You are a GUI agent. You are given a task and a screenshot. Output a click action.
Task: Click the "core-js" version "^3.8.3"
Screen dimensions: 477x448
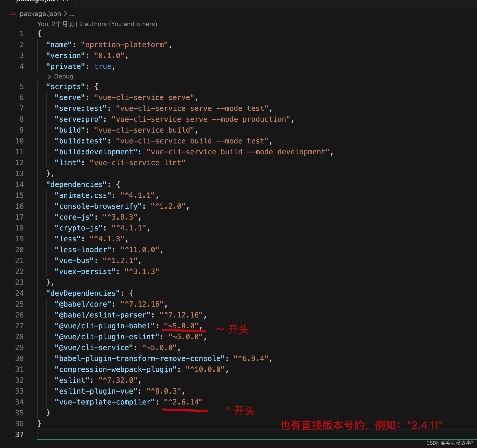(120, 217)
